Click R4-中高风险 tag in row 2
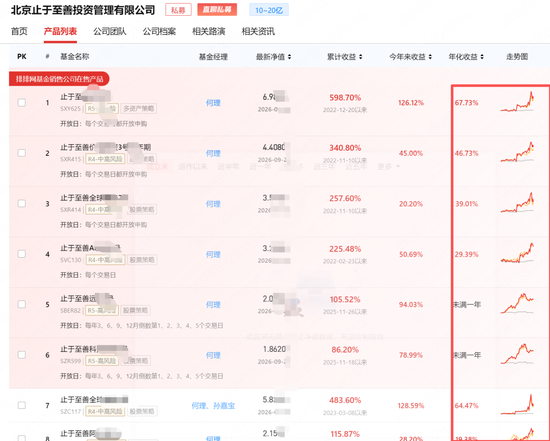Screen dimensions: 550x441 coord(105,159)
